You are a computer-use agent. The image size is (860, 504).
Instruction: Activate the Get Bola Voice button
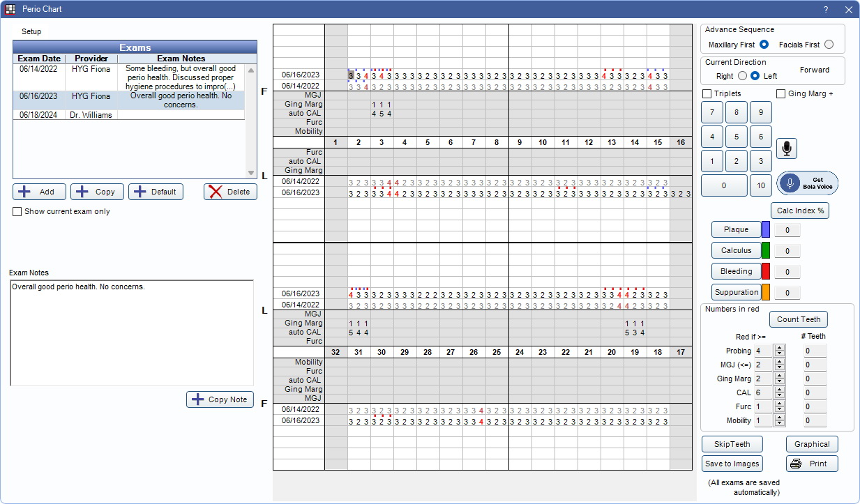point(808,183)
